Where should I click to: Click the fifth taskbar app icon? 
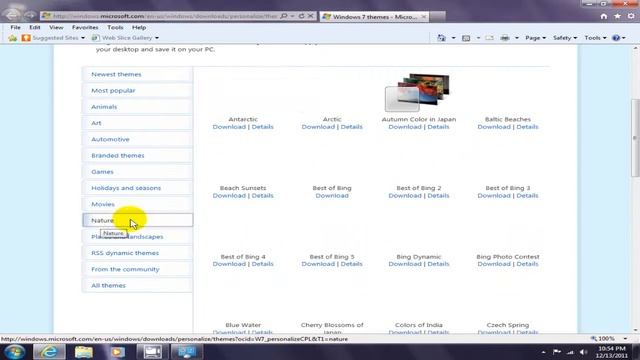point(152,351)
